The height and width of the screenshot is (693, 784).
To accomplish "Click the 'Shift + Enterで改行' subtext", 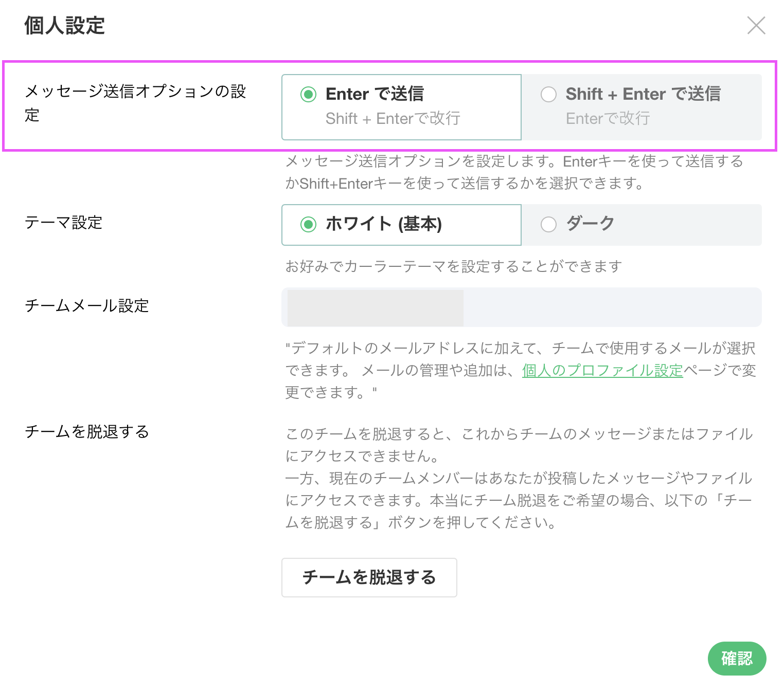I will coord(393,119).
